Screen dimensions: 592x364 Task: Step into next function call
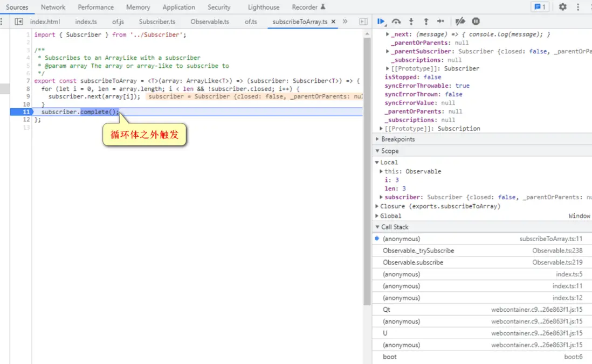411,22
